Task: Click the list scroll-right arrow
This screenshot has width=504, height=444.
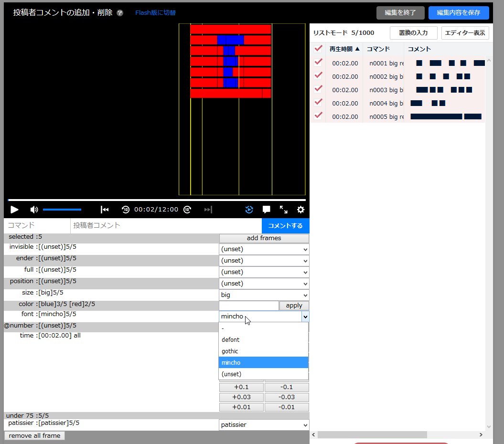Action: 481,434
